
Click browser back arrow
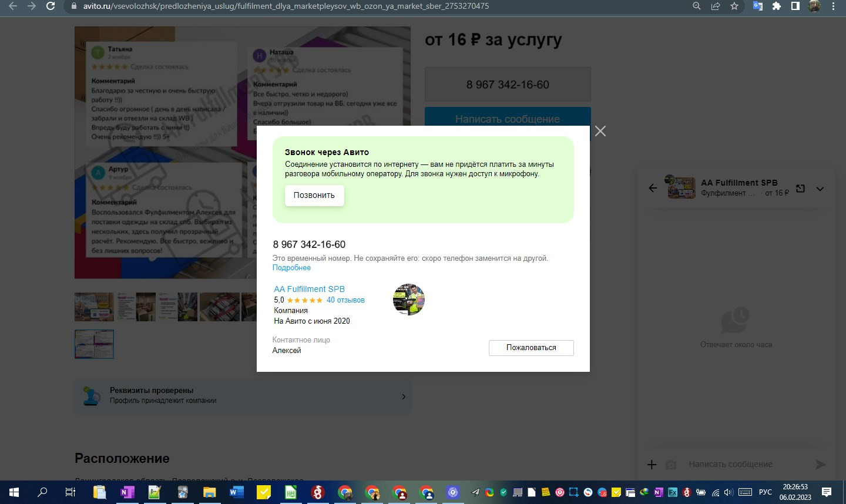(x=13, y=6)
